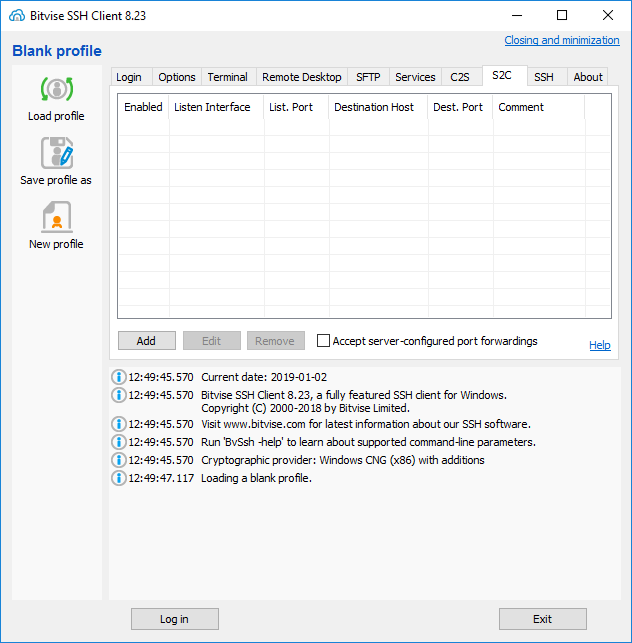
Task: Click the Edit button
Action: click(212, 341)
